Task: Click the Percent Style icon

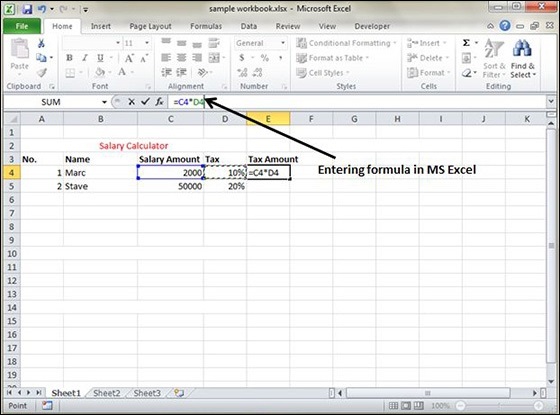Action: click(265, 58)
